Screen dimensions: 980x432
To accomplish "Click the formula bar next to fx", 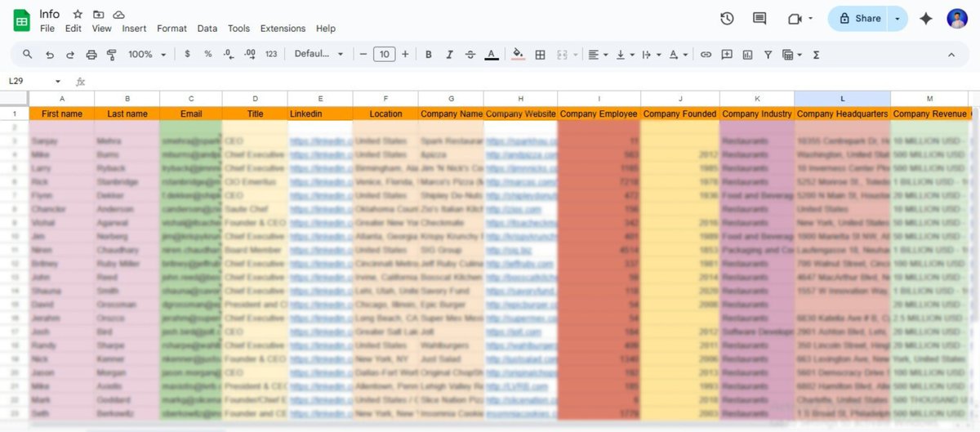I will (x=531, y=82).
